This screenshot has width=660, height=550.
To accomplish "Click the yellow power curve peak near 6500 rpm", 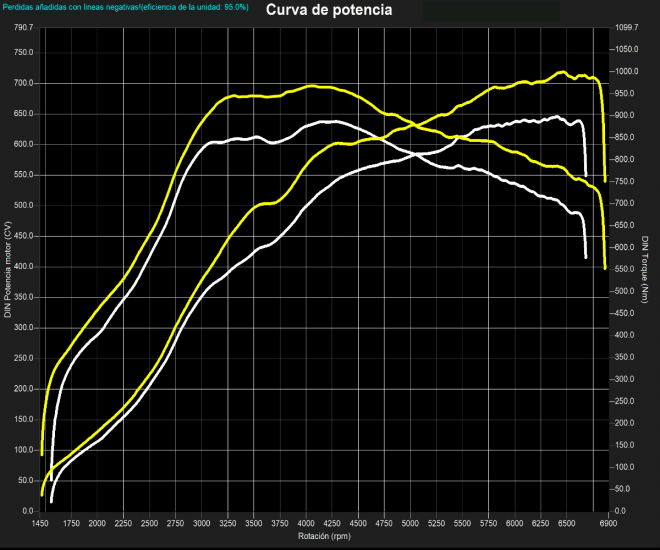I will coord(562,72).
